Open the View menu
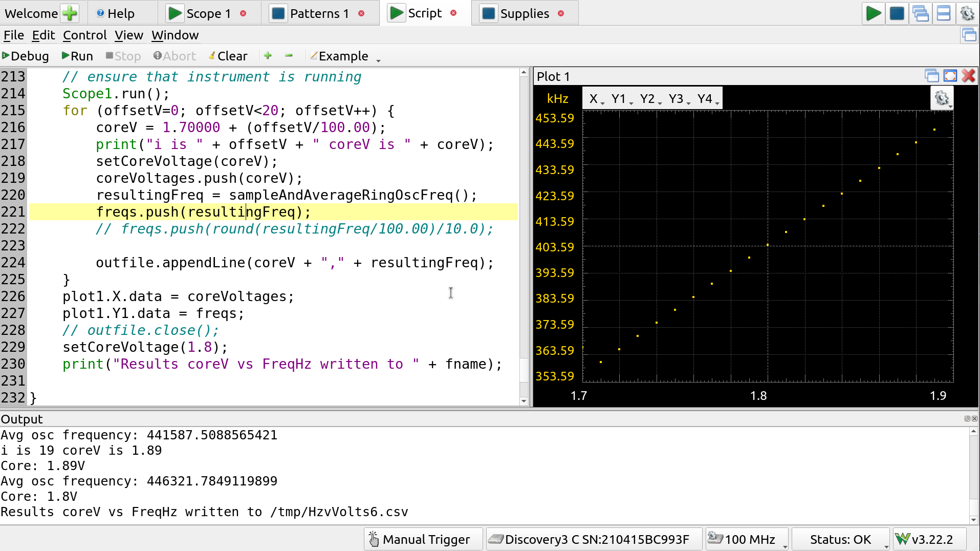This screenshot has width=980, height=551. coord(128,35)
